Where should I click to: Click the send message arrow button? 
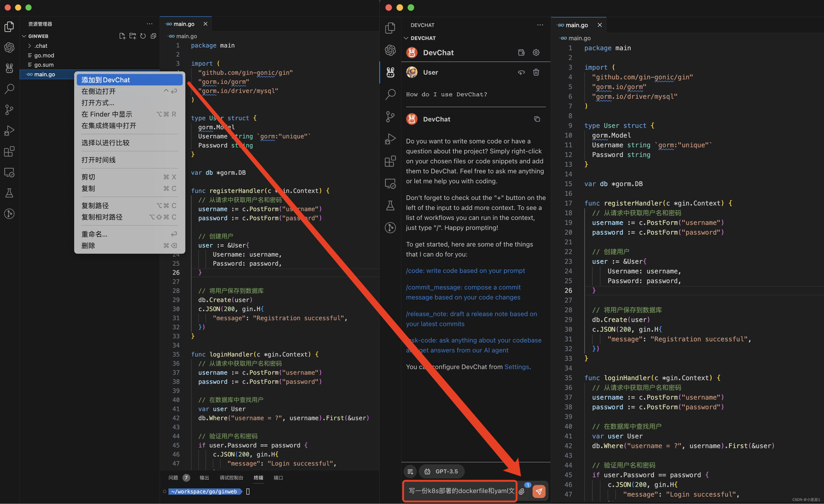(x=539, y=491)
